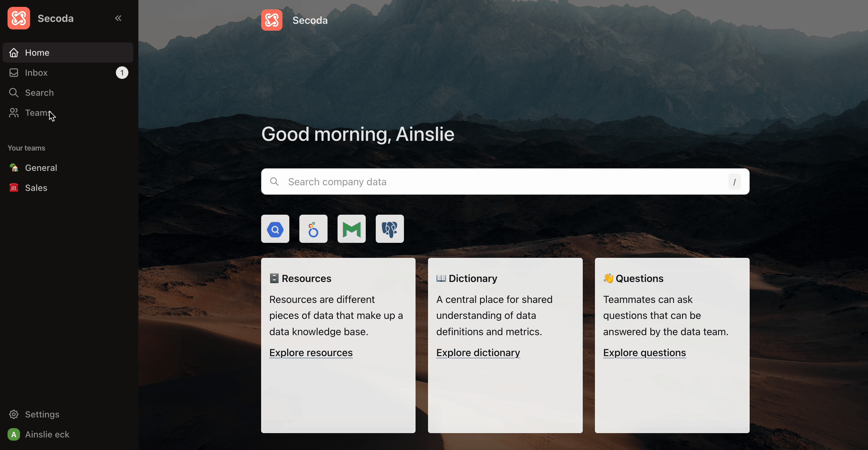Click the Home house icon
868x450 pixels.
click(14, 53)
